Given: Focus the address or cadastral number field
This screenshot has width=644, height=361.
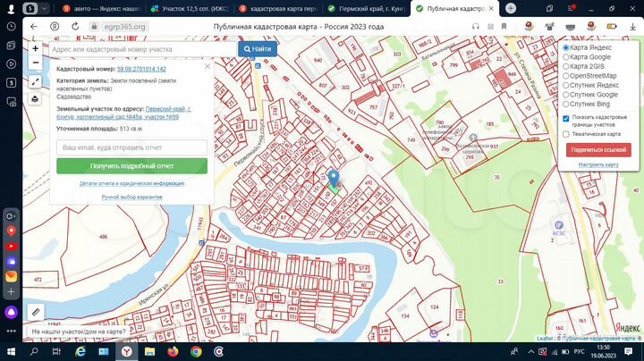Looking at the screenshot, I should pyautogui.click(x=143, y=49).
